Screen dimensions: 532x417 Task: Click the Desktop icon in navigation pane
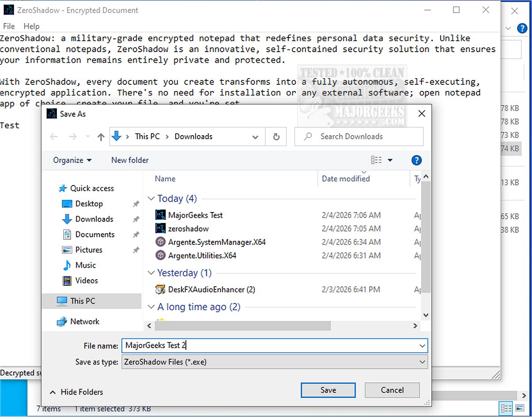(67, 204)
